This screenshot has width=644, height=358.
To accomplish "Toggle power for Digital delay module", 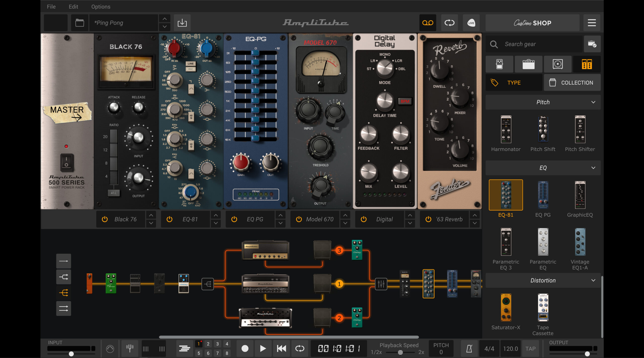I will pyautogui.click(x=364, y=219).
